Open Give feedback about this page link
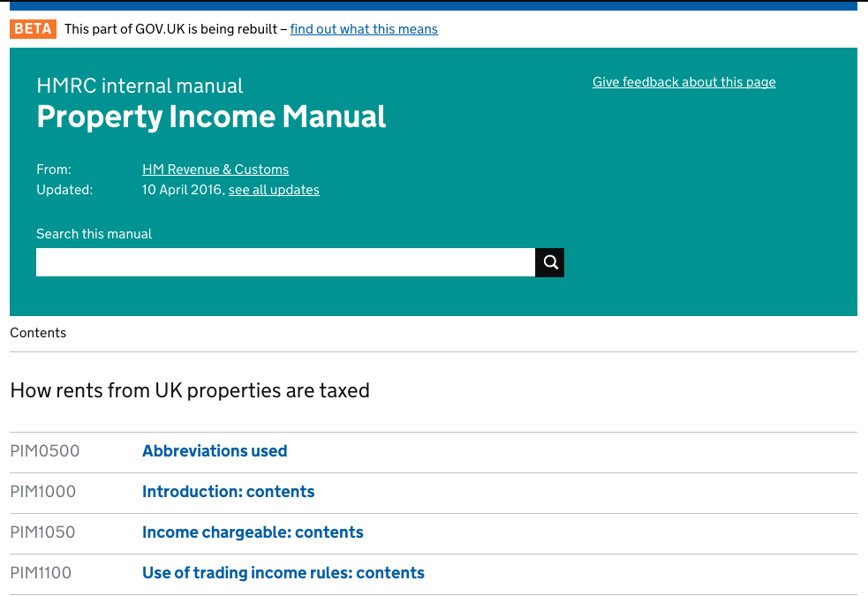This screenshot has height=596, width=868. (x=684, y=82)
